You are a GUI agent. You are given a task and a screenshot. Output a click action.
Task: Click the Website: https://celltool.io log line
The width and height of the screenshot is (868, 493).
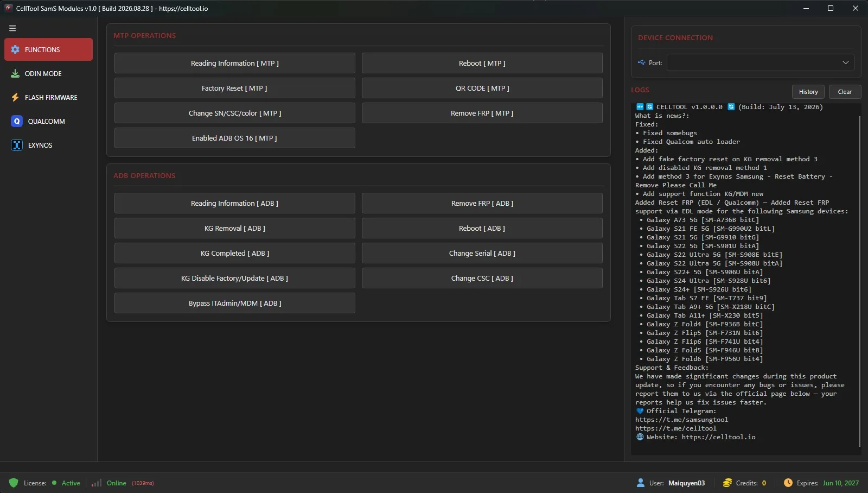coord(695,437)
